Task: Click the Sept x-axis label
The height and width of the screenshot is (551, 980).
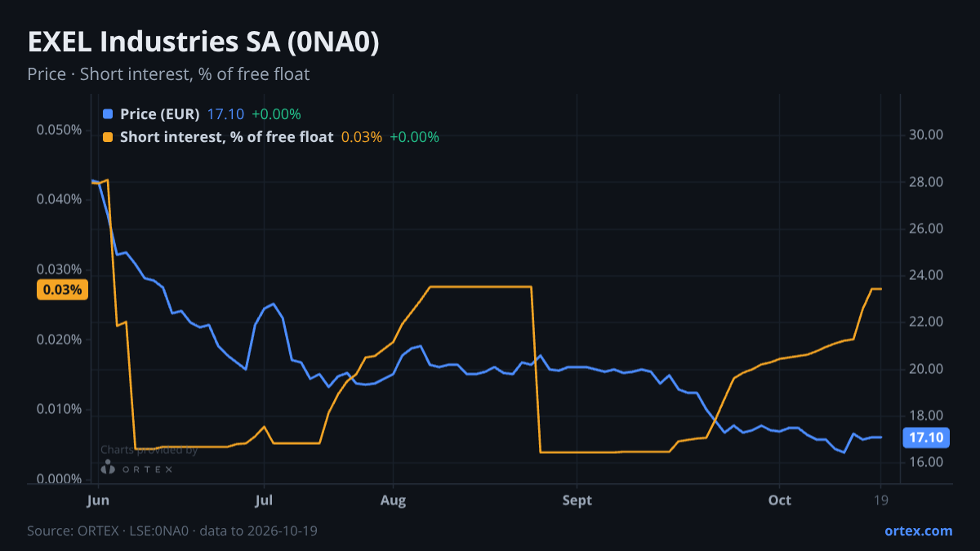Action: tap(577, 500)
